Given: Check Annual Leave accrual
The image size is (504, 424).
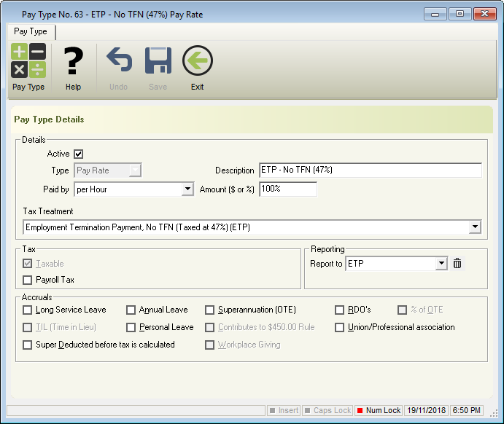Looking at the screenshot, I should [x=131, y=310].
